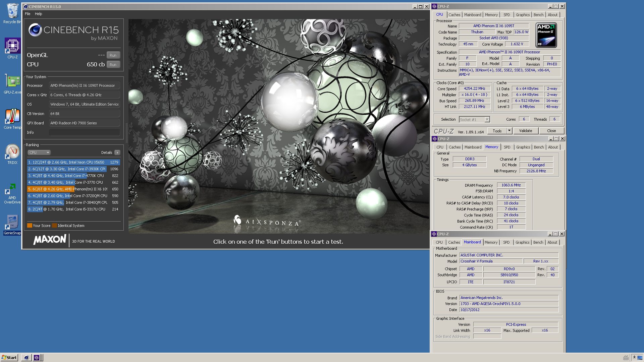Select ranking row Intel Core i7-4770K
This screenshot has height=362, width=644.
coord(73,176)
